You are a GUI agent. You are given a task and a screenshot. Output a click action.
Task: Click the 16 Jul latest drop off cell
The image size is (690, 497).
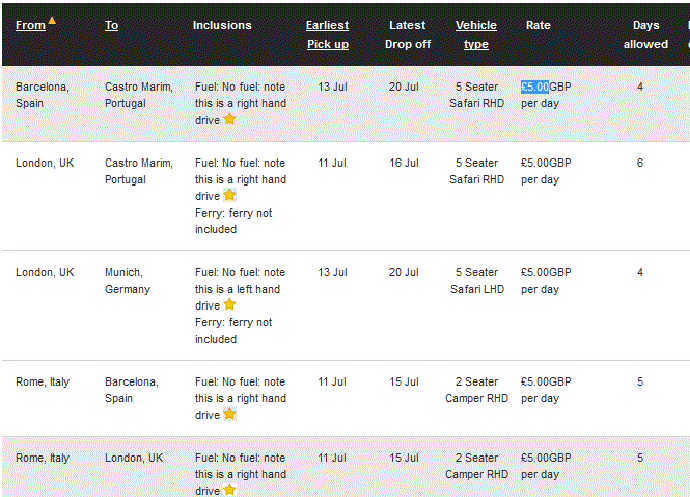pyautogui.click(x=404, y=163)
